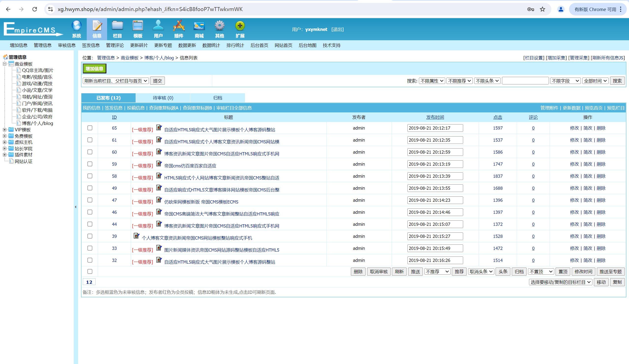Expand the VIP模板 tree node
Screen dimensions: 629x364
point(4,130)
